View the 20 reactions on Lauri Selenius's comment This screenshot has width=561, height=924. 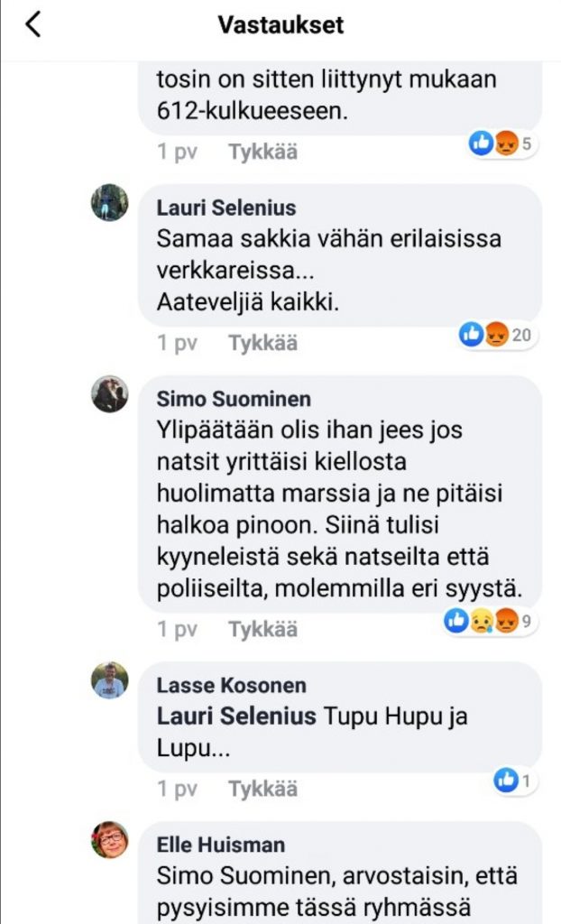496,336
